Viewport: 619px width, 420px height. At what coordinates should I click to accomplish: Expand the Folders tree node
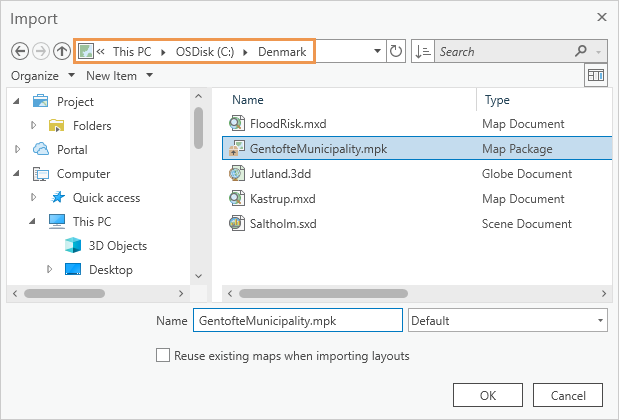(x=34, y=126)
